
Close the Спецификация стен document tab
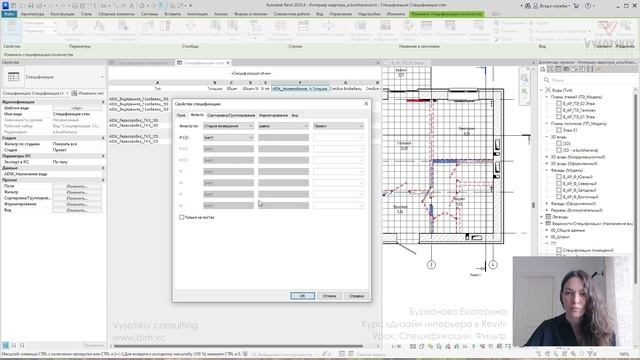[228, 63]
